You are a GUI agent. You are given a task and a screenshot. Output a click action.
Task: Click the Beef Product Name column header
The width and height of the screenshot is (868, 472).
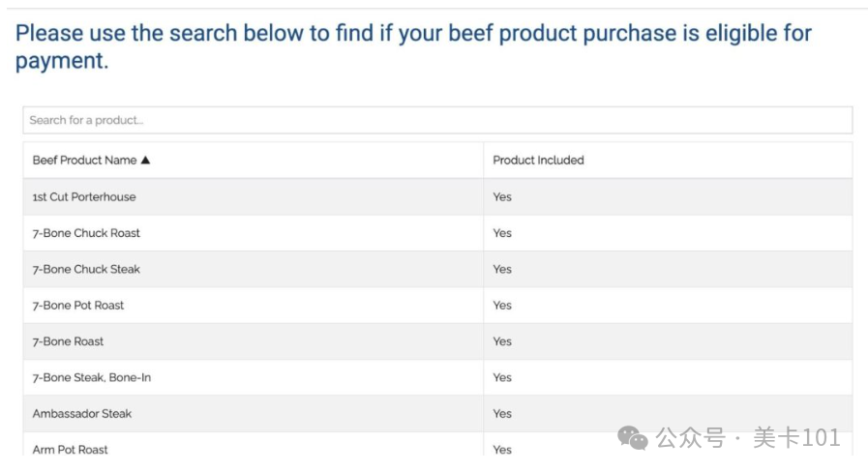tap(84, 161)
